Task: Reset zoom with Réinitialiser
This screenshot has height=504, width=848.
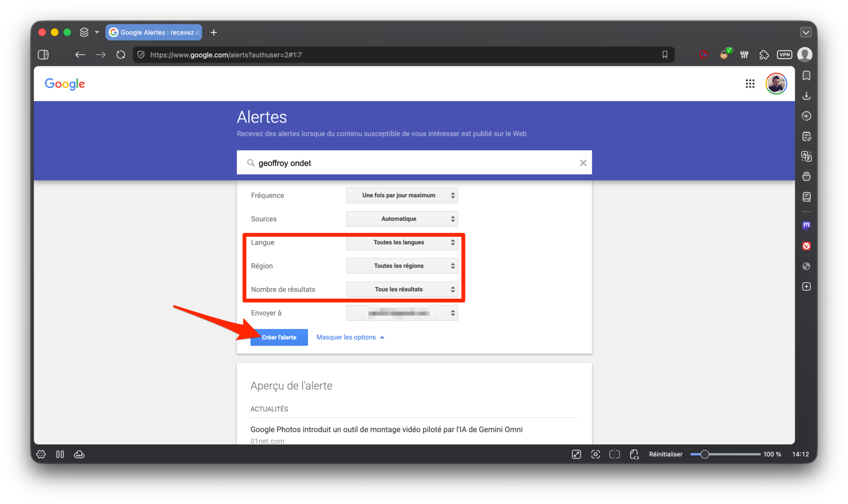Action: [x=666, y=454]
